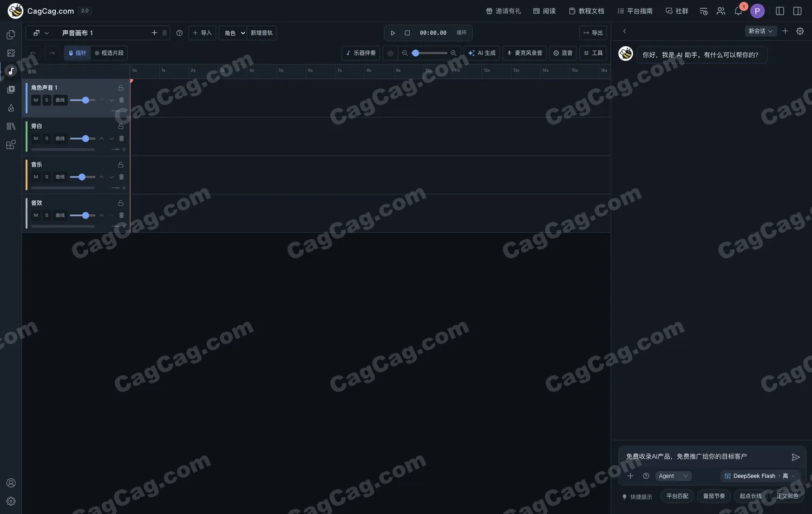Send the AI chat message arrow

pyautogui.click(x=795, y=457)
